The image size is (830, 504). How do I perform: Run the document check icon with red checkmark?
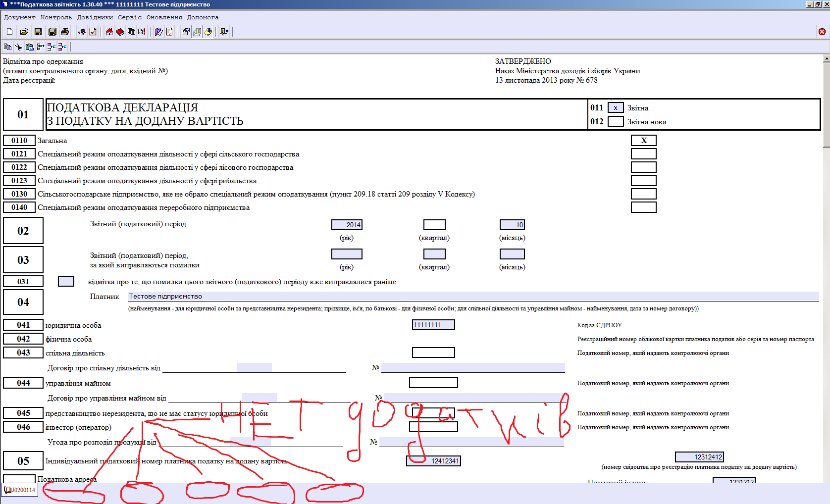tap(93, 32)
